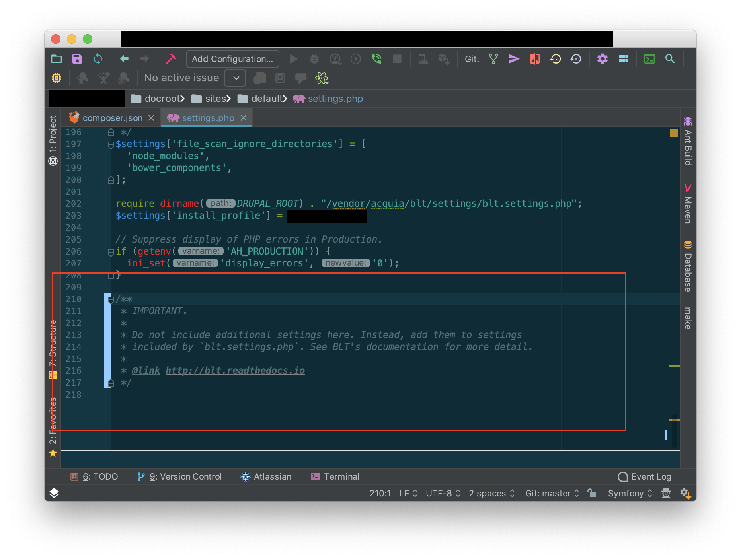Start debugging with the bug icon

click(x=314, y=59)
